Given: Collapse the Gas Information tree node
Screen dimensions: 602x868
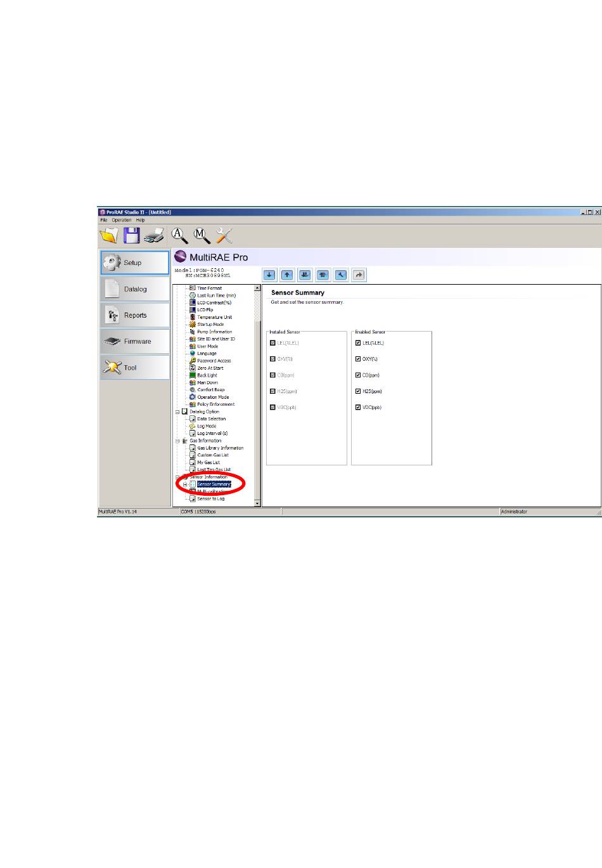Looking at the screenshot, I should click(177, 441).
